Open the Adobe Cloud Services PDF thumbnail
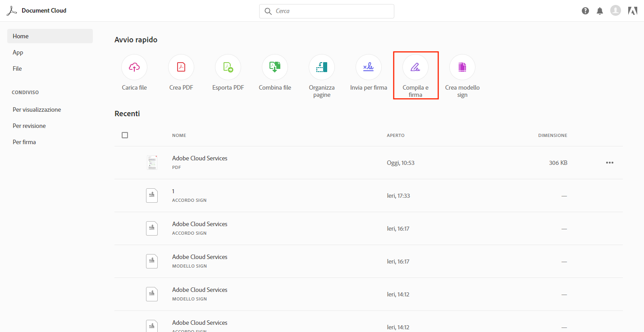This screenshot has height=332, width=644. coord(152,163)
